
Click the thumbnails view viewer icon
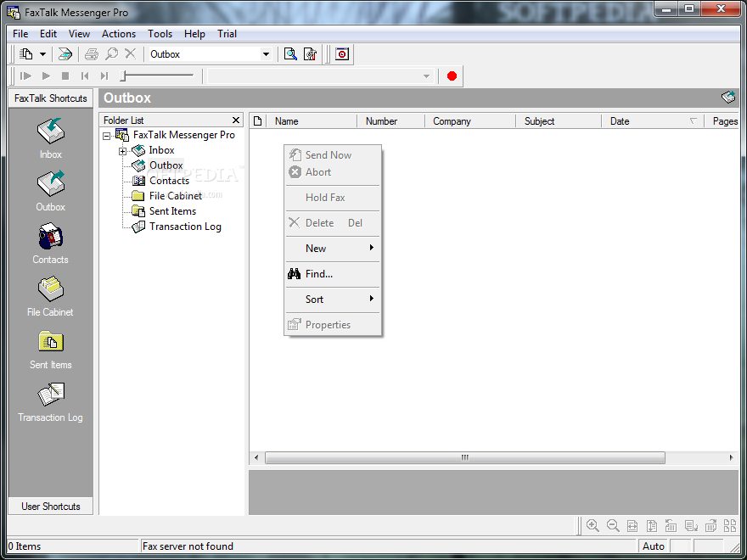pyautogui.click(x=730, y=526)
